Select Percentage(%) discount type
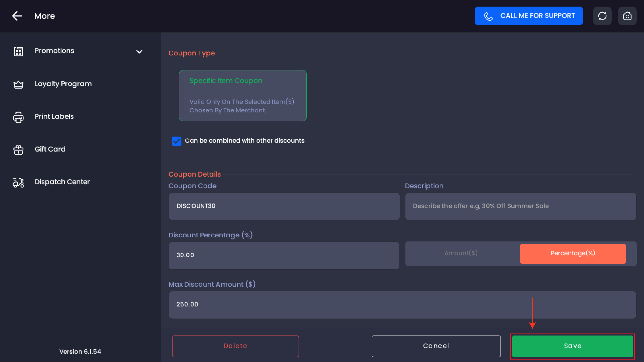Screen dimensions: 644x362 click(x=573, y=253)
